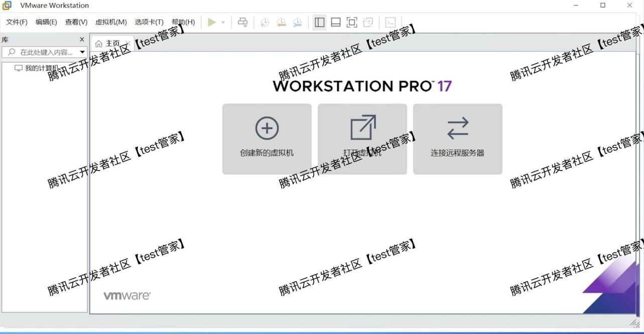
Task: Toggle the thumbnail bar visibility icon
Action: (336, 22)
